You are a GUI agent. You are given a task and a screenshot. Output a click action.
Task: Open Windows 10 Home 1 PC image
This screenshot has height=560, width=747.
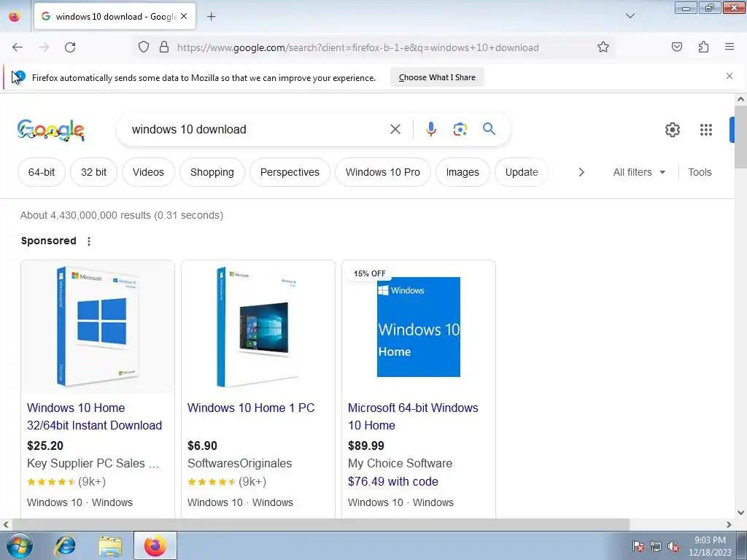coord(258,327)
